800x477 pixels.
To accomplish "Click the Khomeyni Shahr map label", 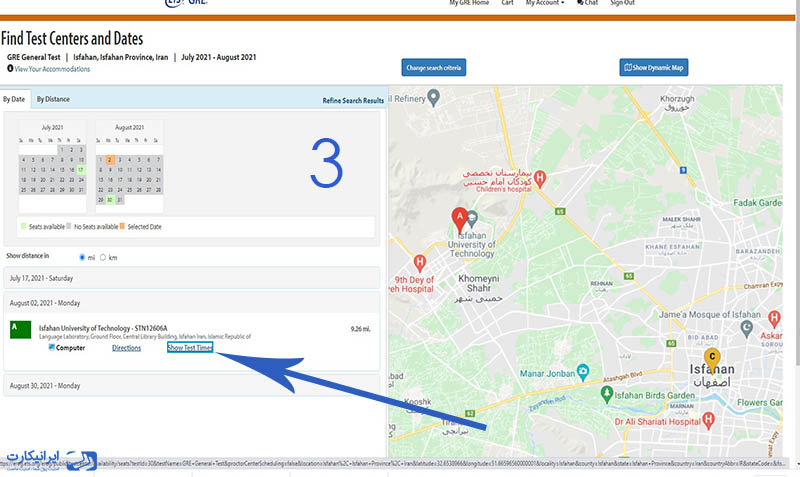I will tap(479, 284).
